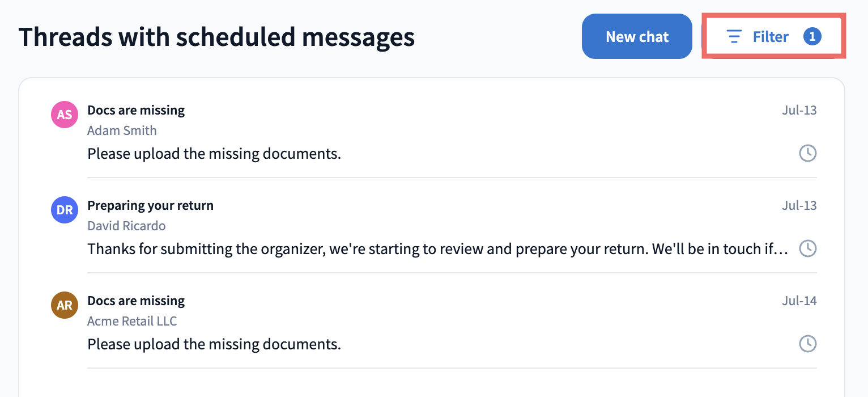Image resolution: width=868 pixels, height=397 pixels.
Task: Click the Jul-13 date on David Ricardo thread
Action: [x=799, y=205]
